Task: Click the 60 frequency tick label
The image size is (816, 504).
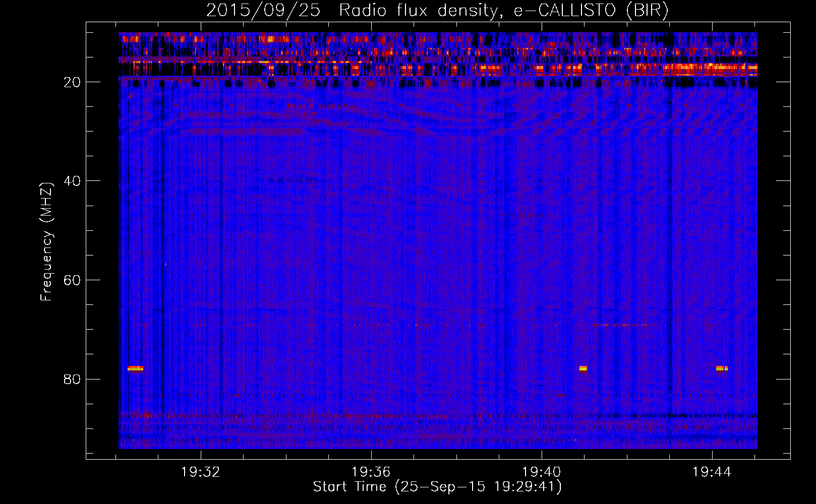Action: 72,280
